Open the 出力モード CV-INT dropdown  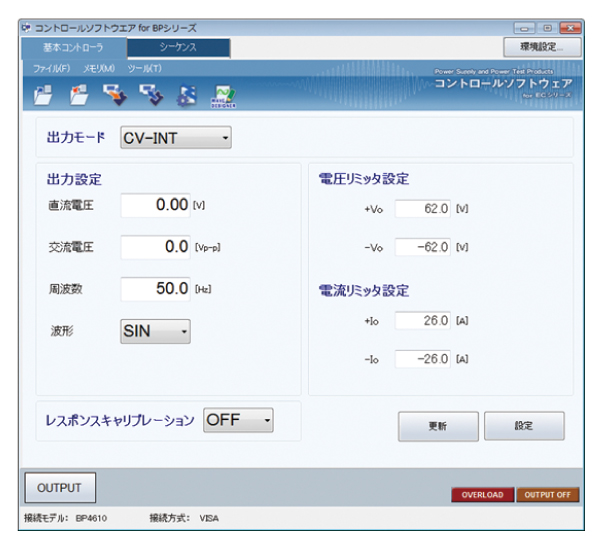tap(176, 138)
